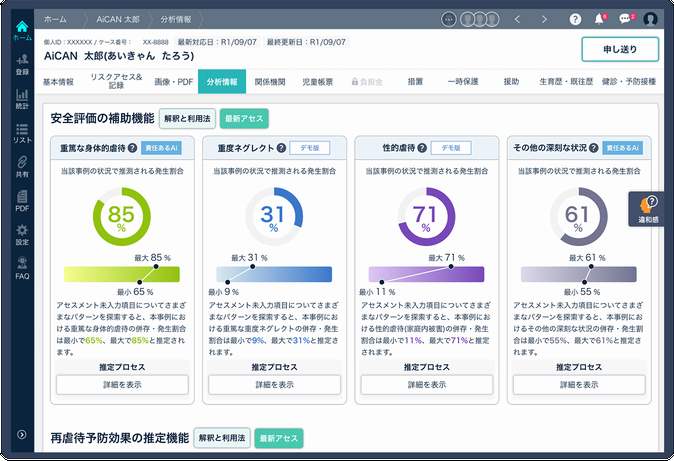Show help for 重篤な身体的虐待
This screenshot has height=461, width=674.
coord(132,148)
